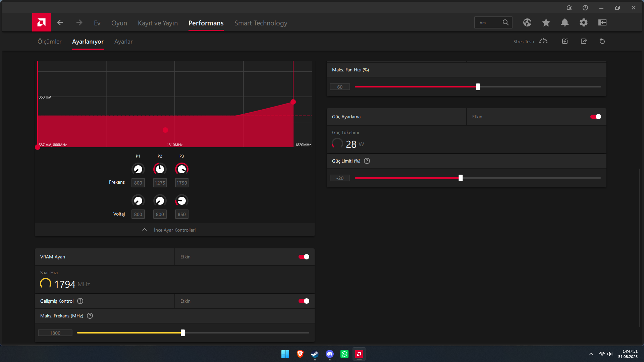Go forward with the right arrow
This screenshot has height=362, width=644.
(79, 22)
